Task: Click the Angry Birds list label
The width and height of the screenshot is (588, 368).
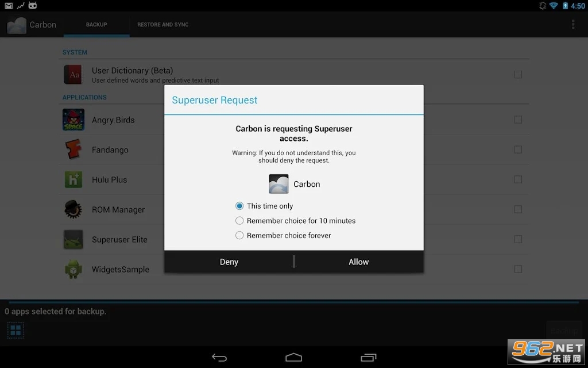Action: click(x=113, y=120)
